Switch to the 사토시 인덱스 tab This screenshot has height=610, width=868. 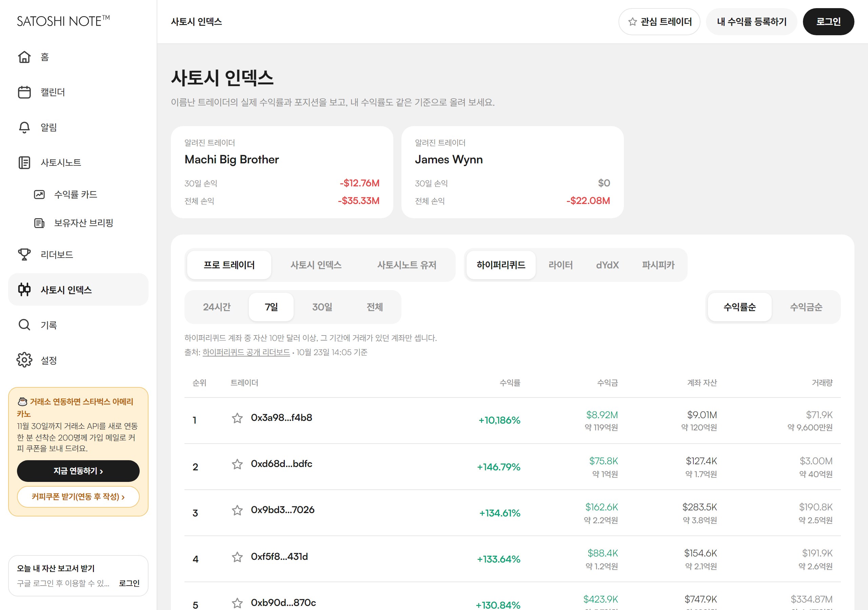click(x=316, y=265)
